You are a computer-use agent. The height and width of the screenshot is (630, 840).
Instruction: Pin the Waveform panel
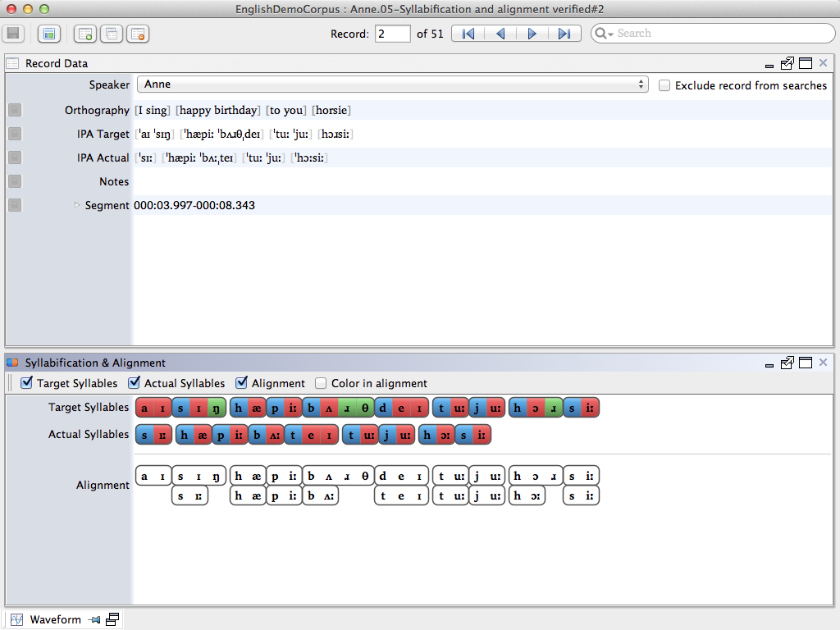point(95,619)
